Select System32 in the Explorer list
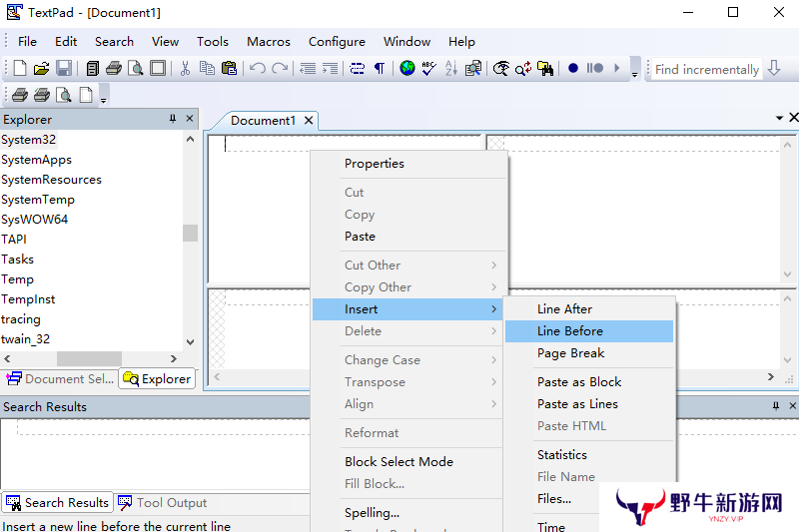This screenshot has height=532, width=799. (x=29, y=140)
